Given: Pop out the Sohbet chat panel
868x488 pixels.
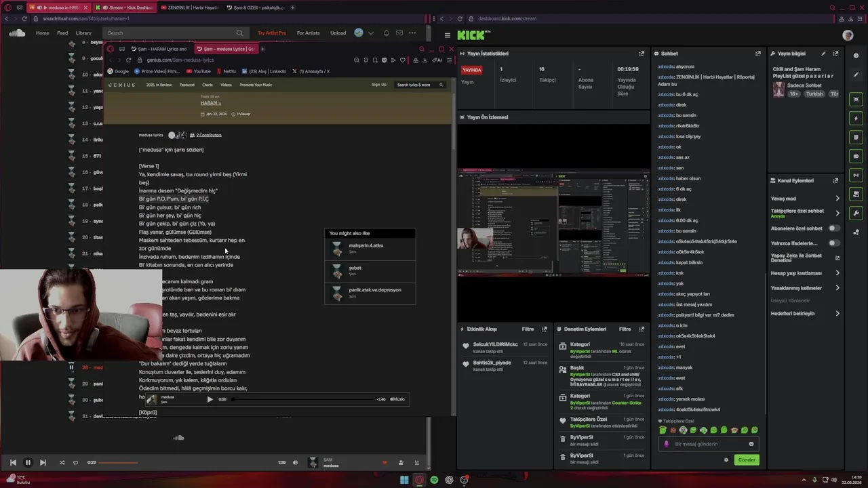Looking at the screenshot, I should point(758,54).
